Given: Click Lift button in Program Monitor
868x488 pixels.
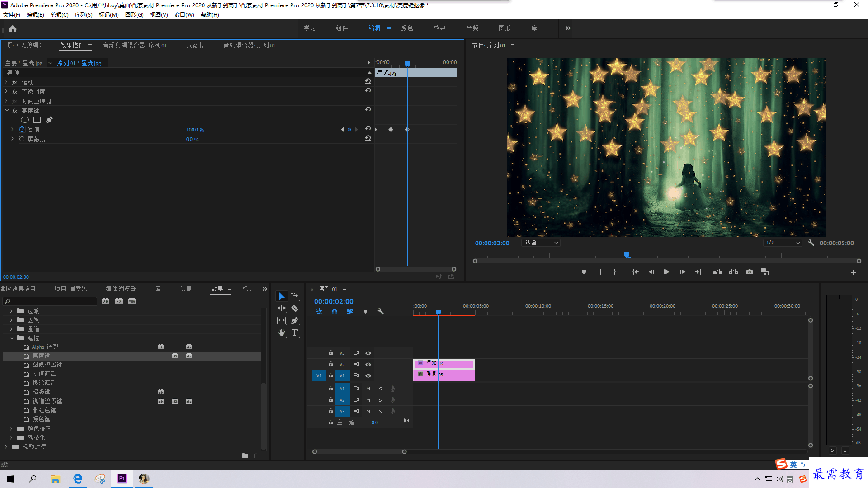Looking at the screenshot, I should [717, 272].
